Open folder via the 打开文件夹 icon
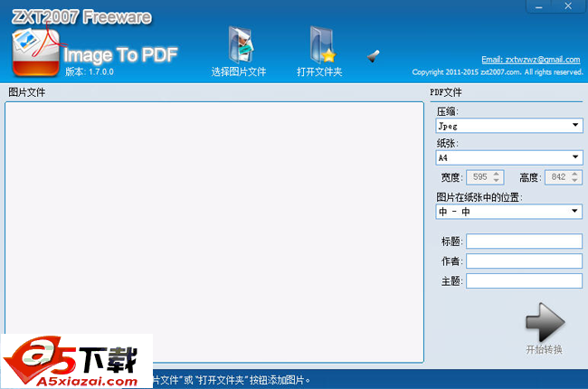 (323, 44)
